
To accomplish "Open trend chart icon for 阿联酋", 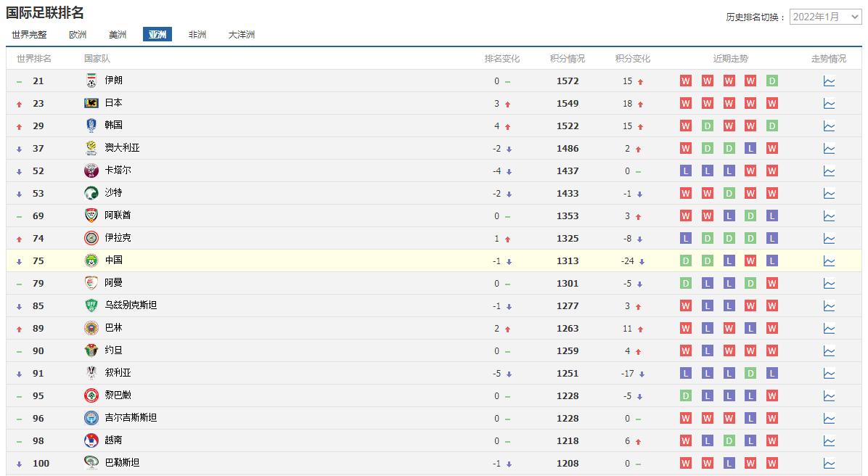I will (829, 216).
